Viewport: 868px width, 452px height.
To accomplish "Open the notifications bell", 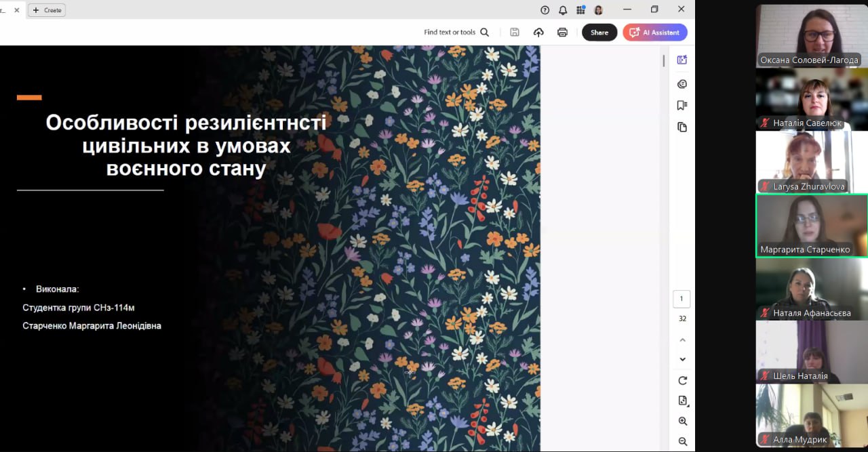I will (x=563, y=10).
